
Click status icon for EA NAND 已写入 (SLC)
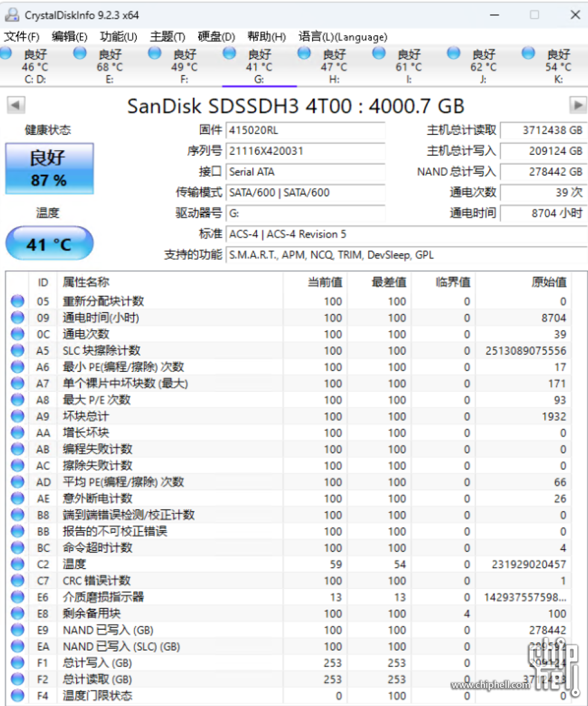[x=17, y=646]
